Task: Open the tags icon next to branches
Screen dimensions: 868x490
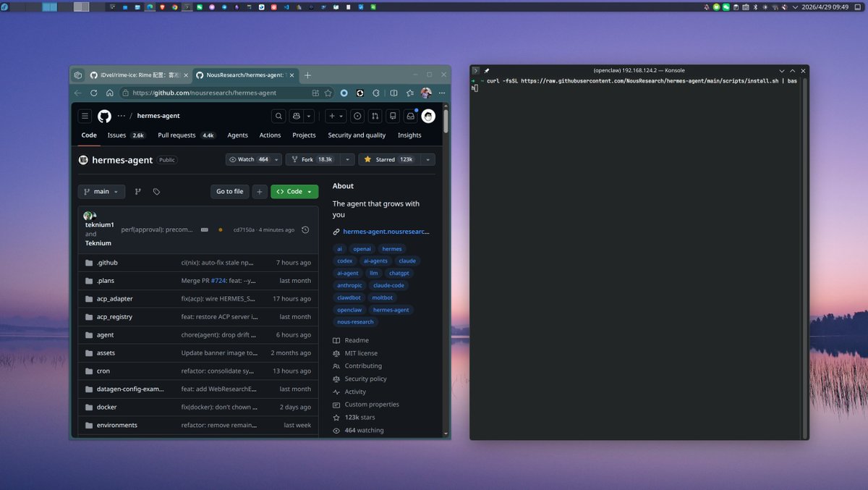Action: click(156, 192)
